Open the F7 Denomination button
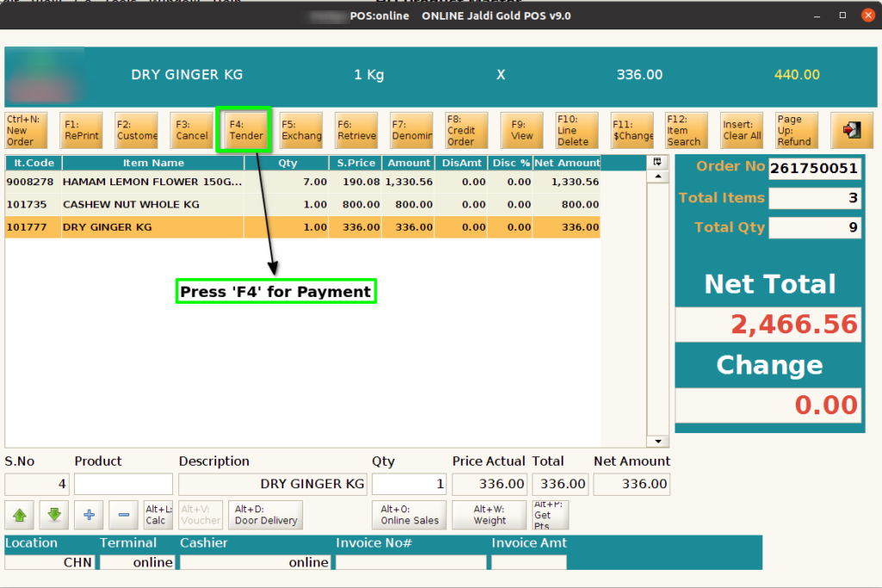The image size is (882, 588). click(x=412, y=130)
